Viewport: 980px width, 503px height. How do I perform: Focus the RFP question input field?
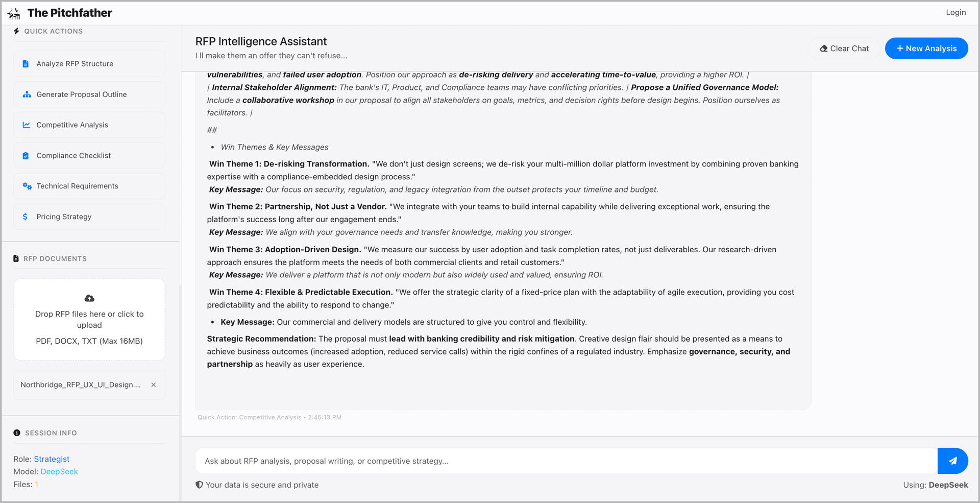coord(567,461)
